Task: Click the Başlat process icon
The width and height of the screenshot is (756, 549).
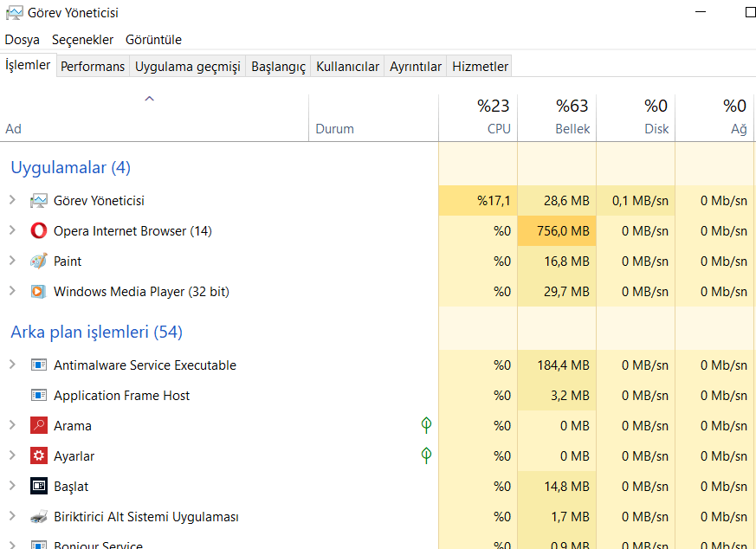Action: click(38, 487)
